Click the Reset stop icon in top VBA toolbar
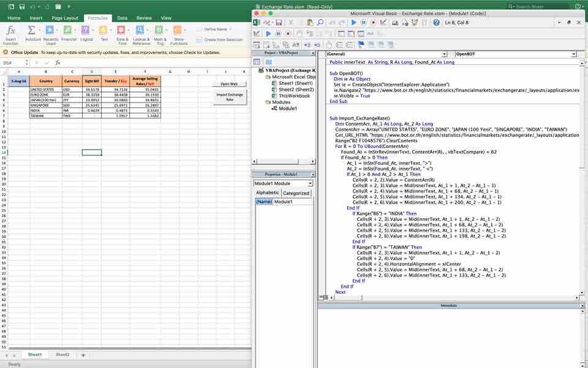The image size is (588, 368). point(373,23)
